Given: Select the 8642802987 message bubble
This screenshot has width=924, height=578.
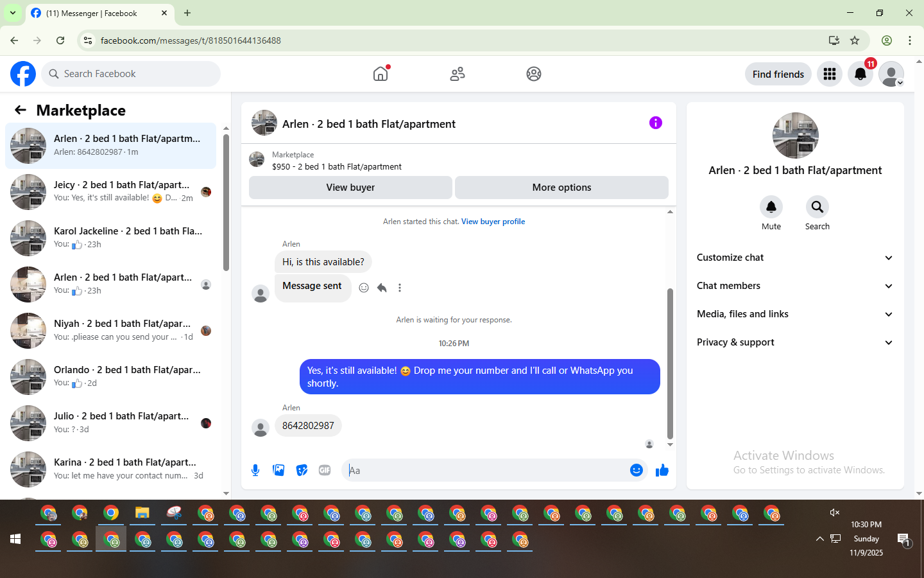Looking at the screenshot, I should (308, 426).
